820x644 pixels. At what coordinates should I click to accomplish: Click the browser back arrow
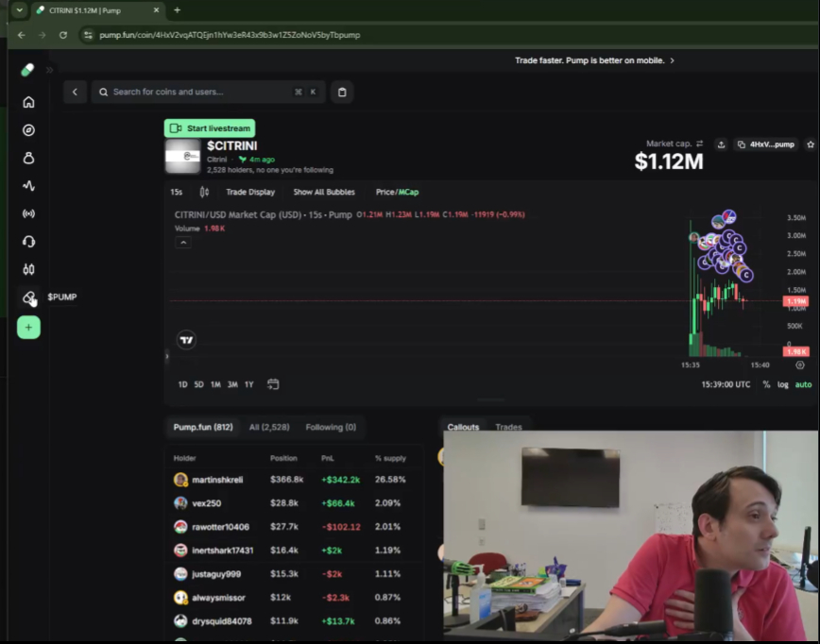[x=22, y=35]
